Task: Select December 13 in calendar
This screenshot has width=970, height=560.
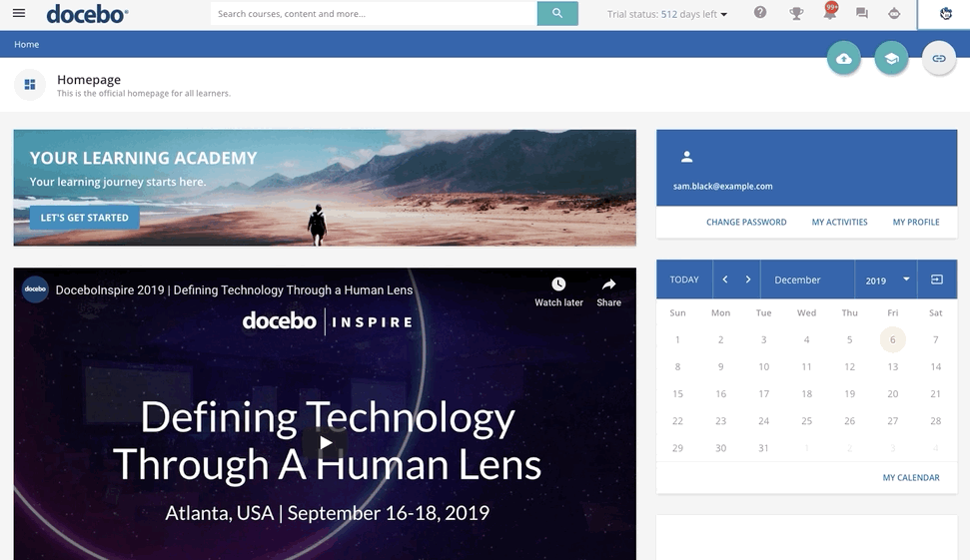Action: tap(893, 366)
